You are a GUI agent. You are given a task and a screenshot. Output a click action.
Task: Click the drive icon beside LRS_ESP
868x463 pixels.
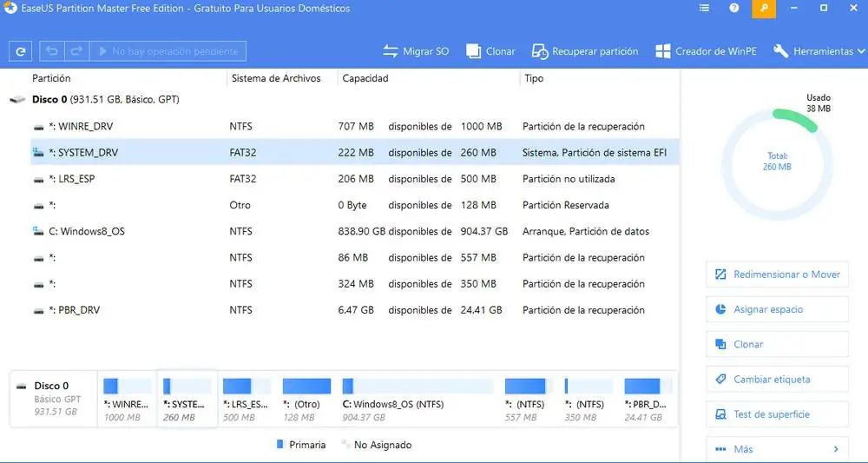coord(38,180)
